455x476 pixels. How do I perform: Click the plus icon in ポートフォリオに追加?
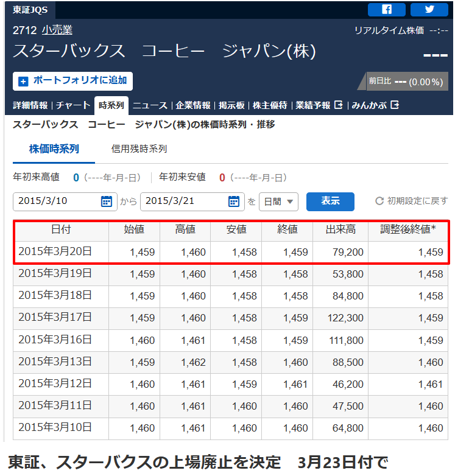pos(23,82)
